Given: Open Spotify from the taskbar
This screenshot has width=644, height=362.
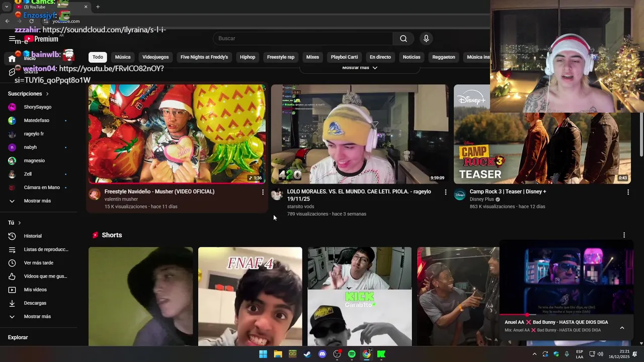Looking at the screenshot, I should pyautogui.click(x=352, y=354).
